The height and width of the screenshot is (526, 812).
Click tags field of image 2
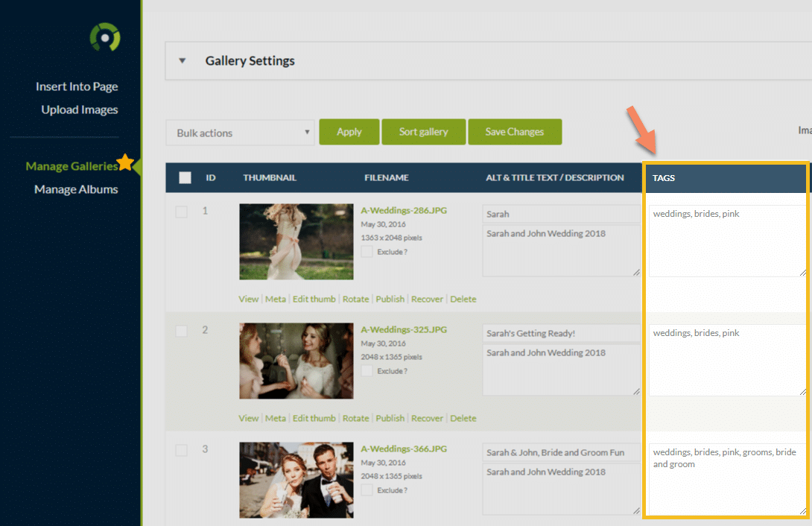(727, 360)
